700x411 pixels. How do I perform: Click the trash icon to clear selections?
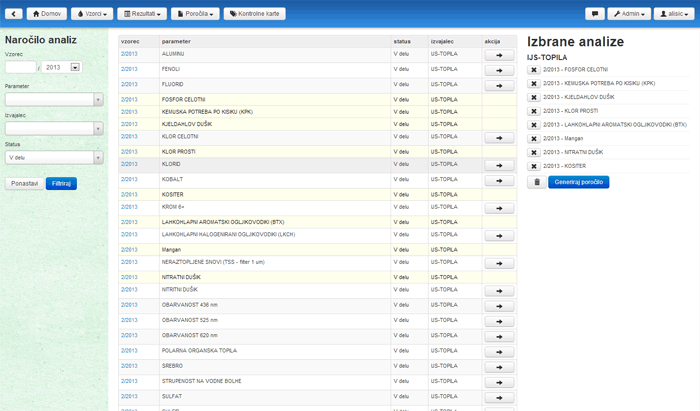537,182
